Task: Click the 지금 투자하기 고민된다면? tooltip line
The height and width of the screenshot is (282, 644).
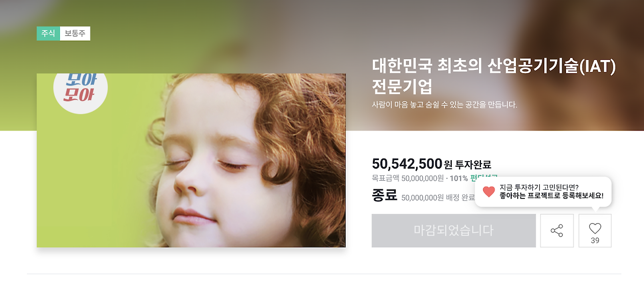Action: point(539,187)
